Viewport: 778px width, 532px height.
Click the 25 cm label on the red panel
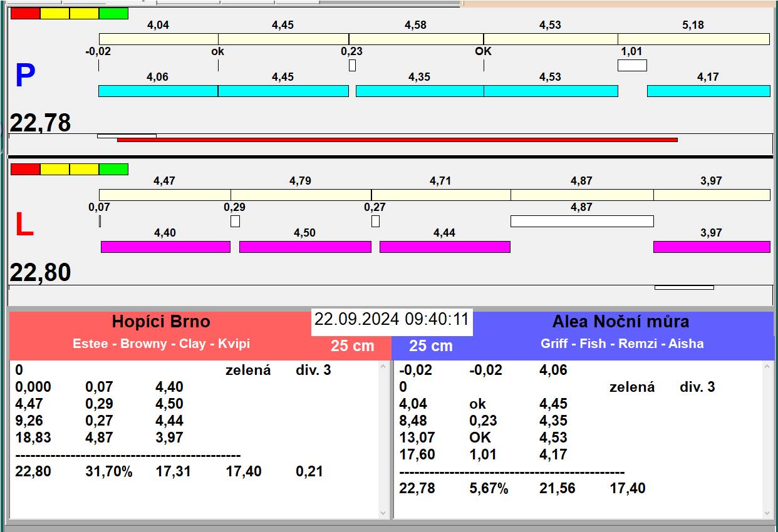coord(352,345)
